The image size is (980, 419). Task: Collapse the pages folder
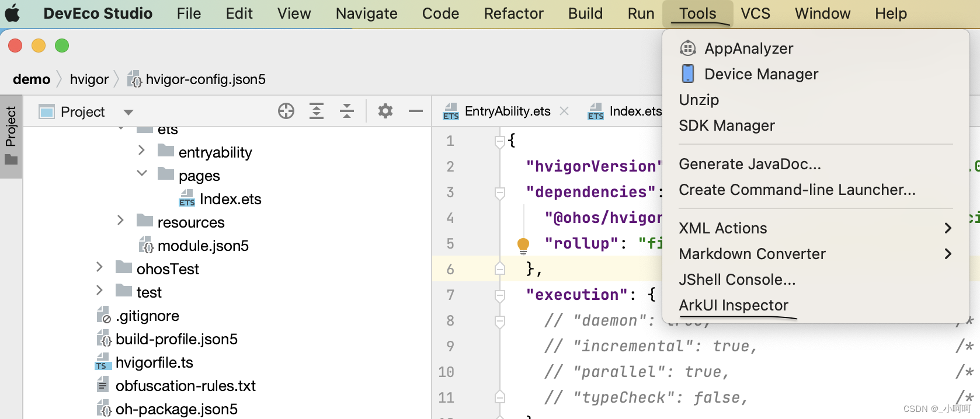[x=141, y=173]
